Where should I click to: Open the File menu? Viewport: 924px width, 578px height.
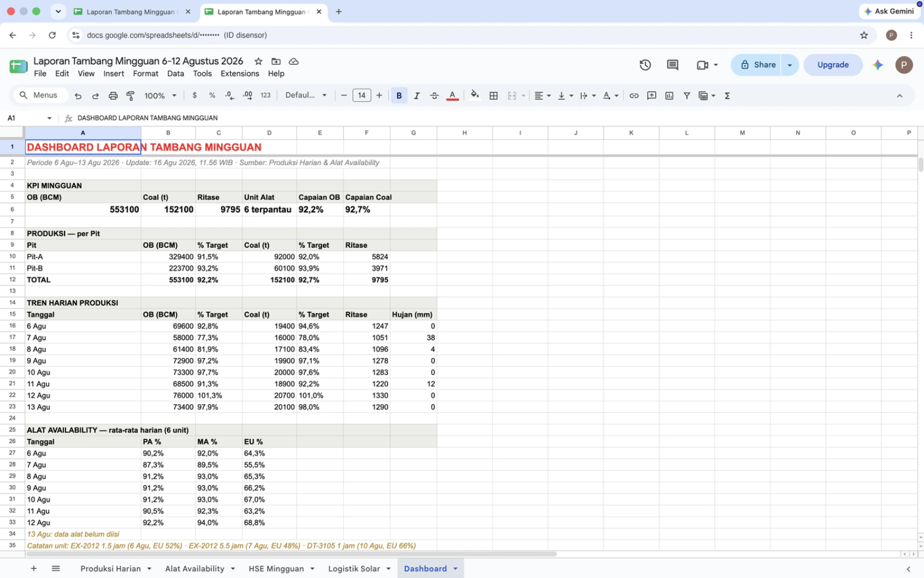click(x=40, y=73)
